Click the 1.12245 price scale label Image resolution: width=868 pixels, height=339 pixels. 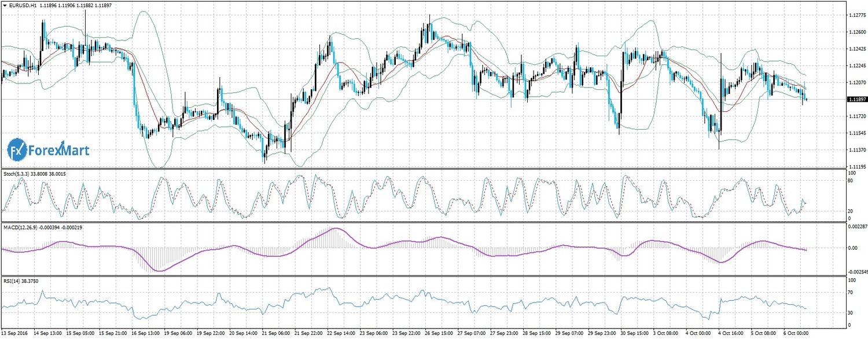(x=856, y=66)
